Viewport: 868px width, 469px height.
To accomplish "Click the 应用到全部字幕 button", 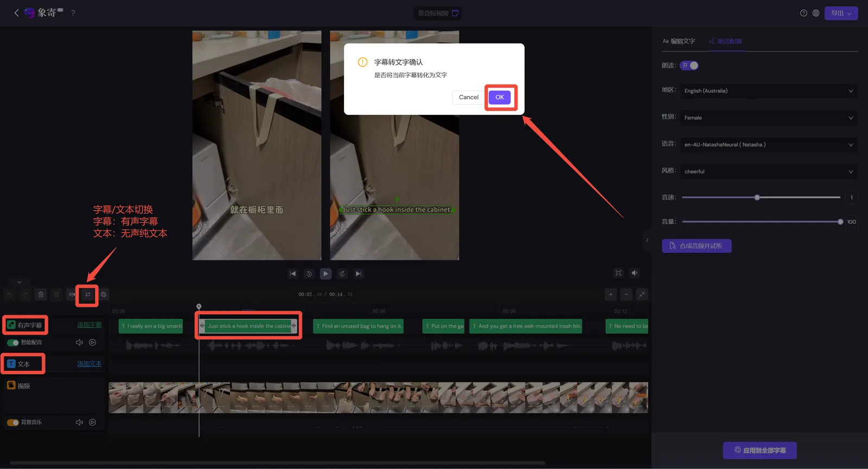I will coord(759,450).
